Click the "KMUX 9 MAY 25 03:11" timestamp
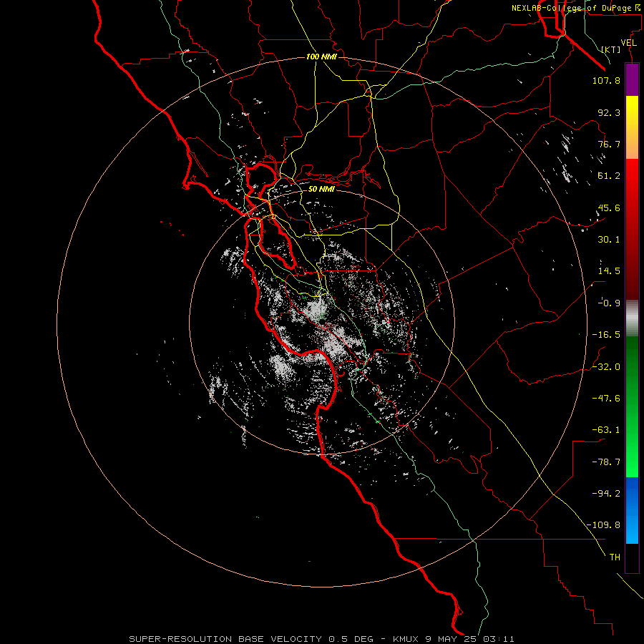Screen dimensions: 644x644 coord(454,639)
